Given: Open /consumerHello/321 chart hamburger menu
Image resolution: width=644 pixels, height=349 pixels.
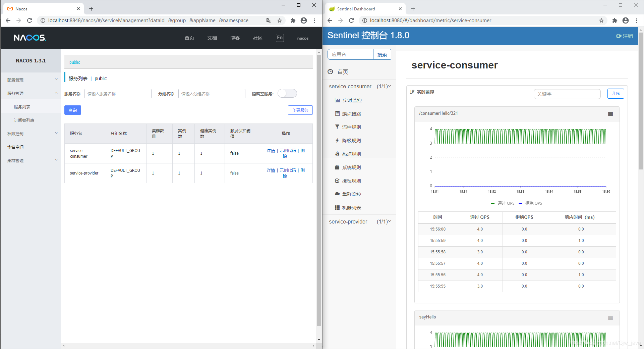Looking at the screenshot, I should coord(610,114).
